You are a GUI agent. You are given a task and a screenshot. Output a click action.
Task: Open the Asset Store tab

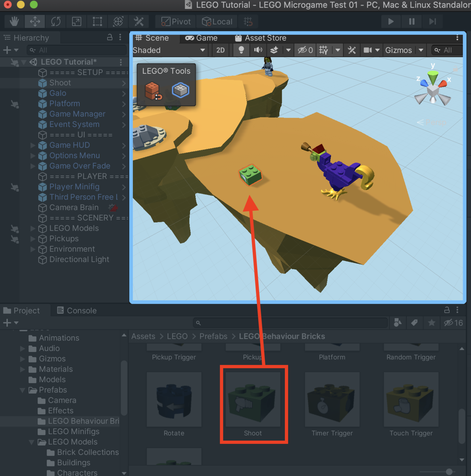click(261, 38)
